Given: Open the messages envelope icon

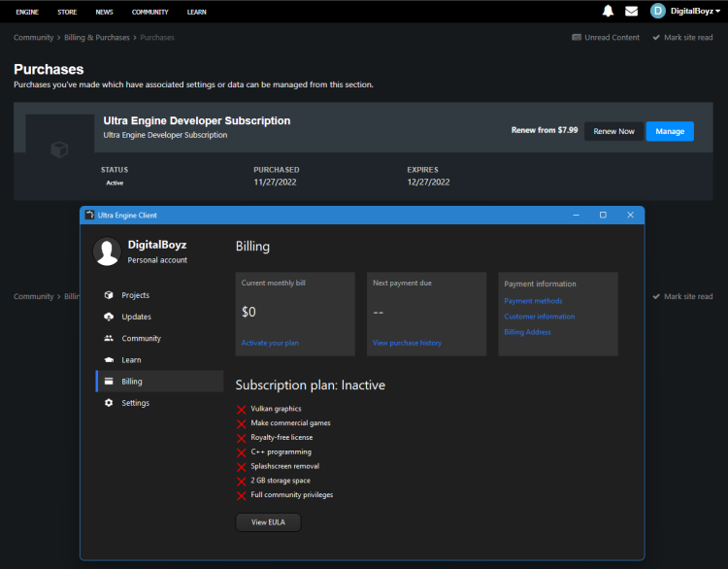Looking at the screenshot, I should 631,12.
